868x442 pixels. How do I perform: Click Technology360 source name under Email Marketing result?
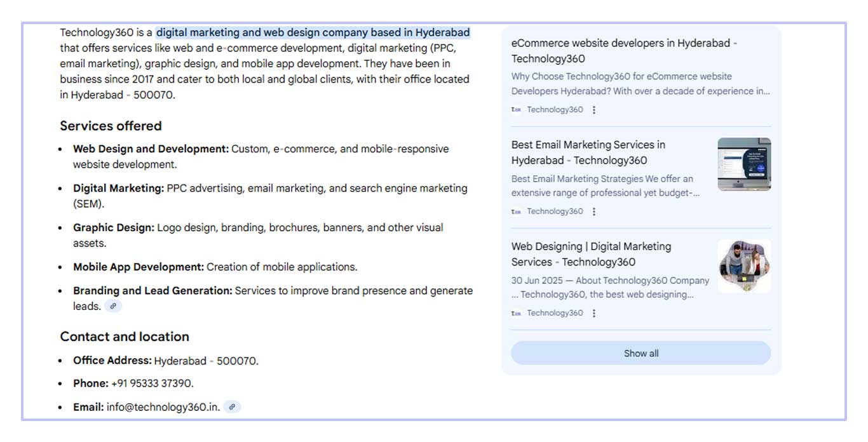pos(554,211)
